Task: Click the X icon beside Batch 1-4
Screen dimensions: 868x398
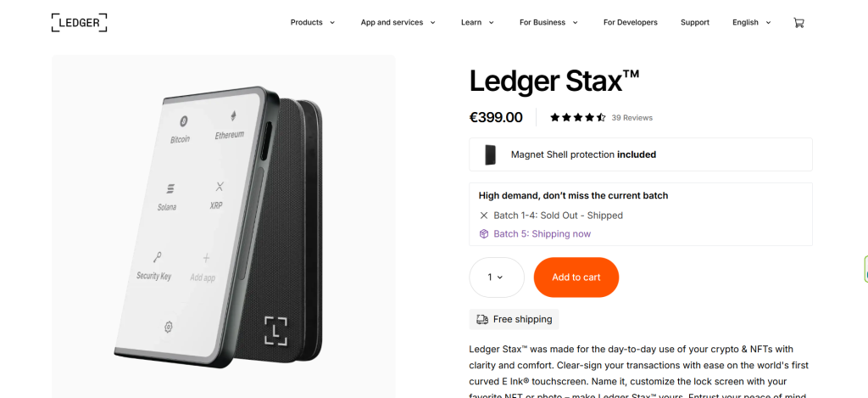Action: [x=484, y=216]
